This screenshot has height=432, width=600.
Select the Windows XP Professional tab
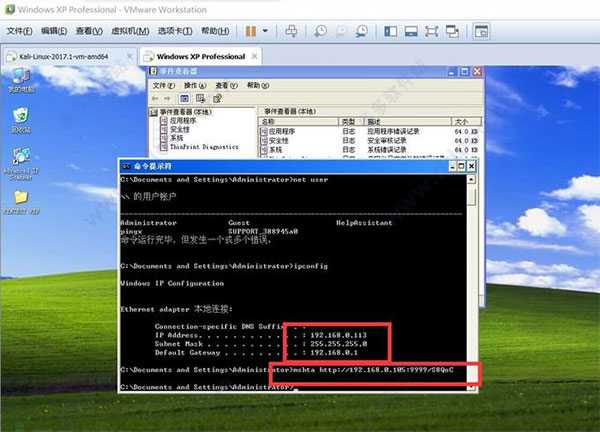201,57
